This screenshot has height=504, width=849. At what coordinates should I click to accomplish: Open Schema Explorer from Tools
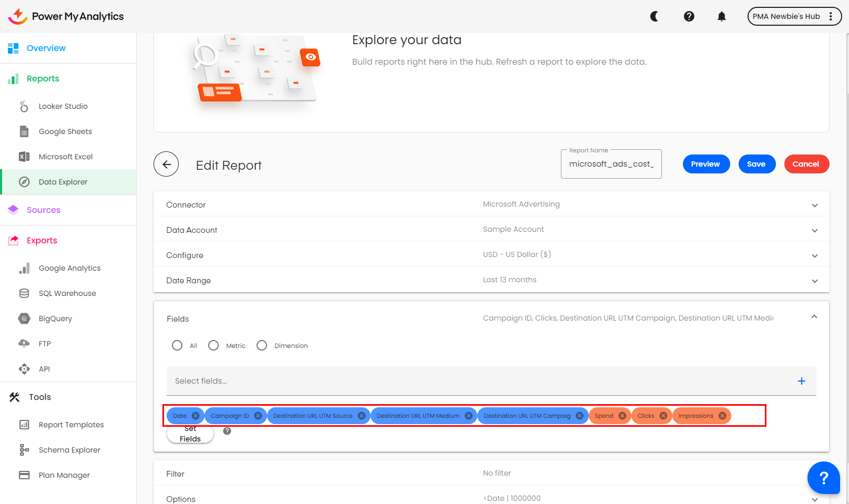point(69,450)
